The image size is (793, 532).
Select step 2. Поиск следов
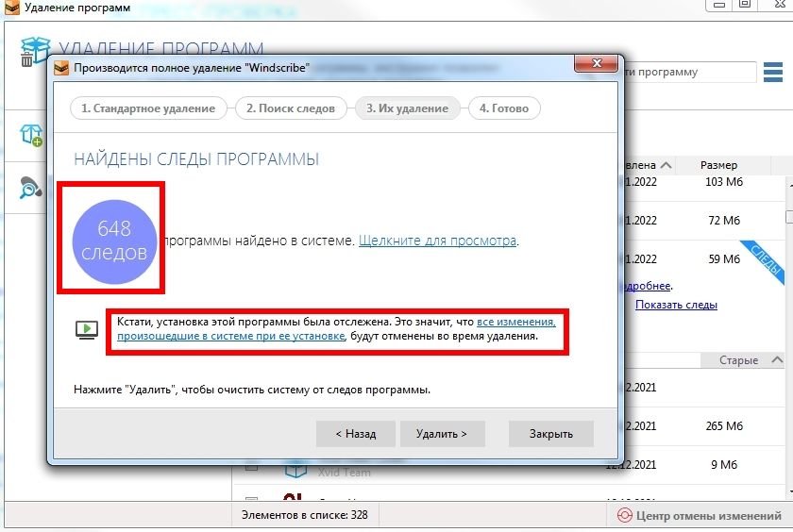(291, 108)
